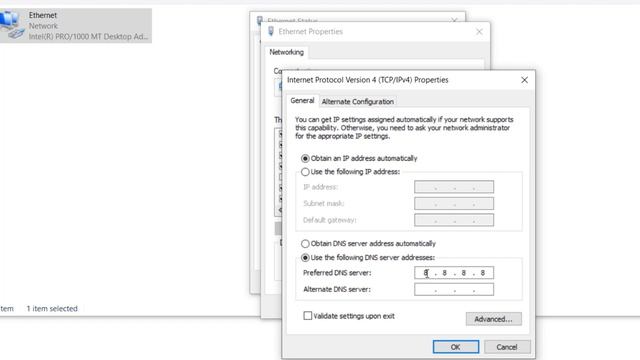Open the Alternate Configuration tab
This screenshot has height=360, width=640.
358,102
